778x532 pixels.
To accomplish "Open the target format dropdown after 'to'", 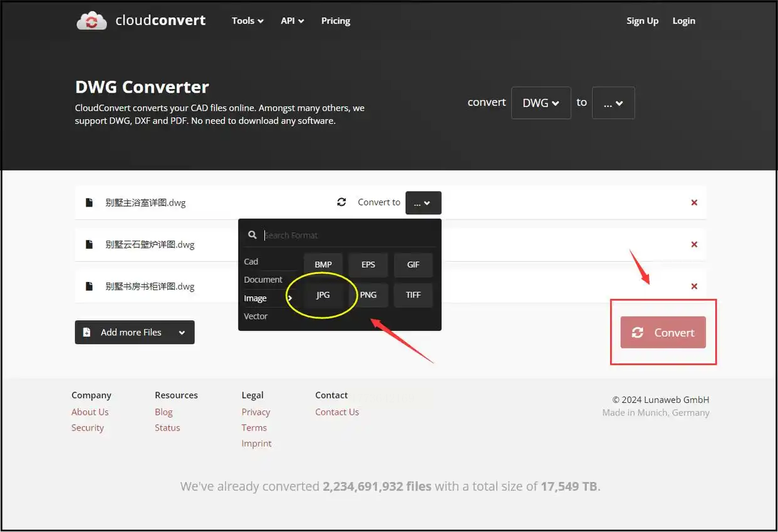I will point(613,103).
